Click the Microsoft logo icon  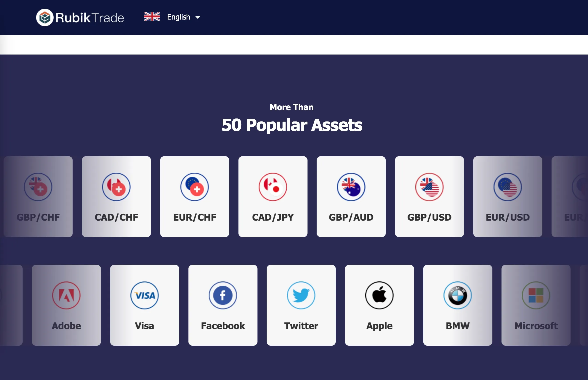[536, 295]
